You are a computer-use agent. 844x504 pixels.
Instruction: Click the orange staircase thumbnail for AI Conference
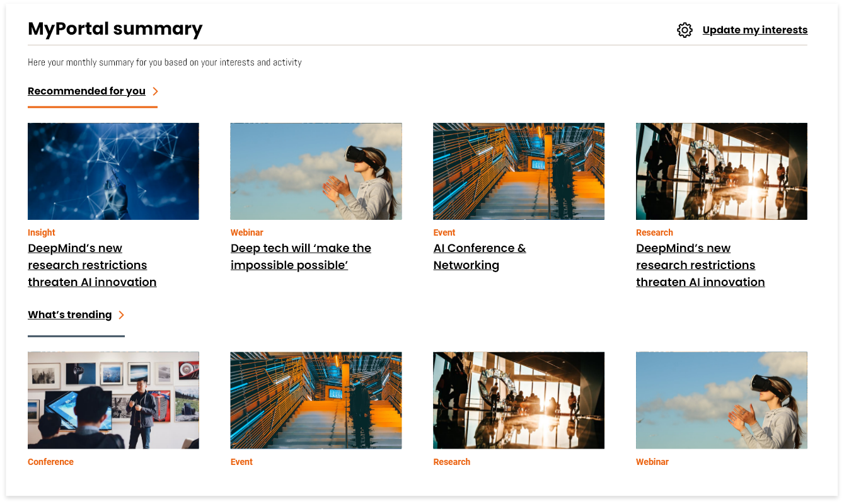tap(518, 171)
